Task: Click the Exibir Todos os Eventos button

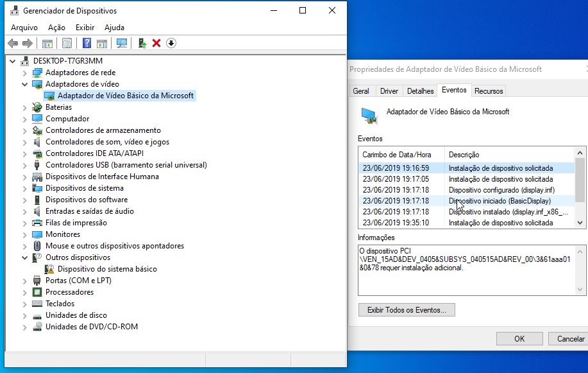Action: (407, 310)
